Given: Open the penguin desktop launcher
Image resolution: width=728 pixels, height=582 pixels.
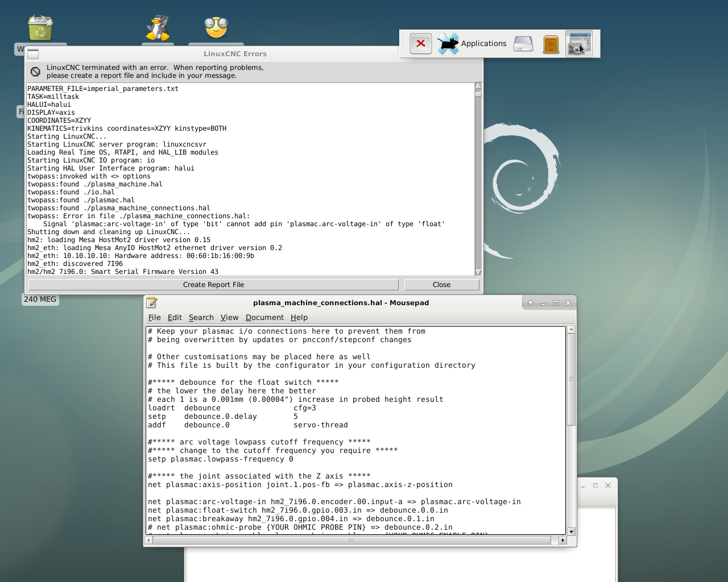Looking at the screenshot, I should 158,27.
